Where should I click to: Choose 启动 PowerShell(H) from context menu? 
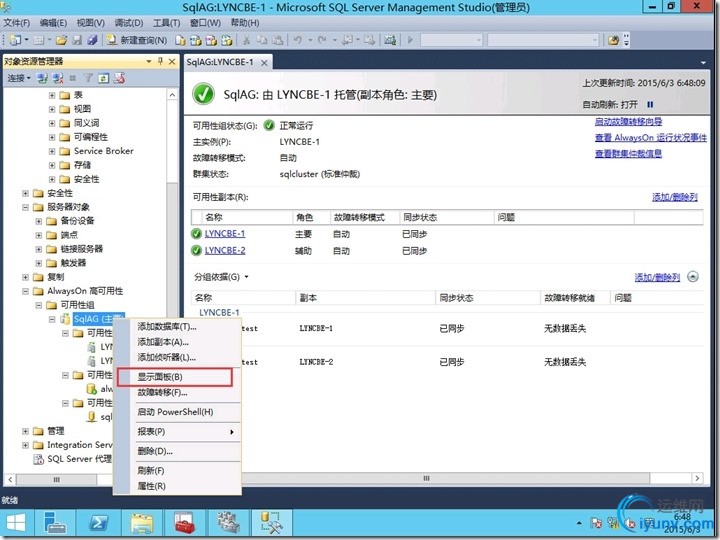[x=175, y=412]
